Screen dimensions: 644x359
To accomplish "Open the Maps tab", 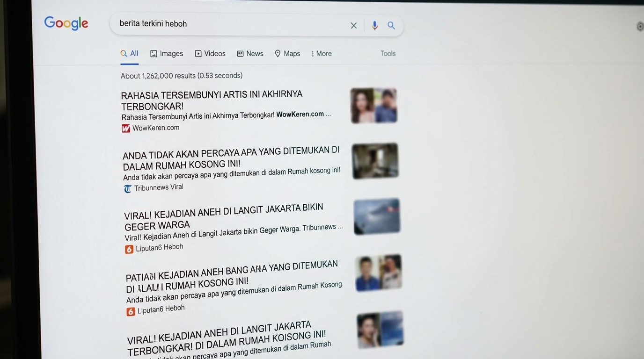I will coord(287,54).
